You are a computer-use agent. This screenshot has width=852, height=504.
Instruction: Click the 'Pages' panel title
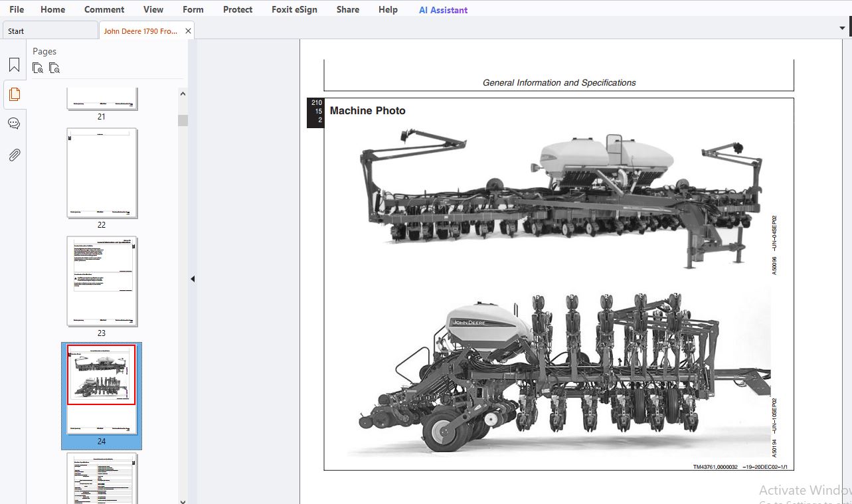(x=44, y=51)
